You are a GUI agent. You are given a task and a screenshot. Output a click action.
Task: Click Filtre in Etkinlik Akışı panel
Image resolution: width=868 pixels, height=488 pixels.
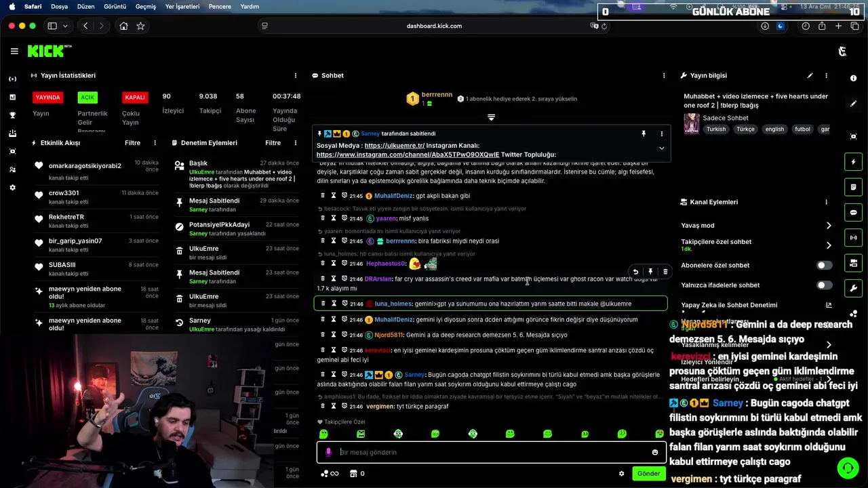pos(132,143)
